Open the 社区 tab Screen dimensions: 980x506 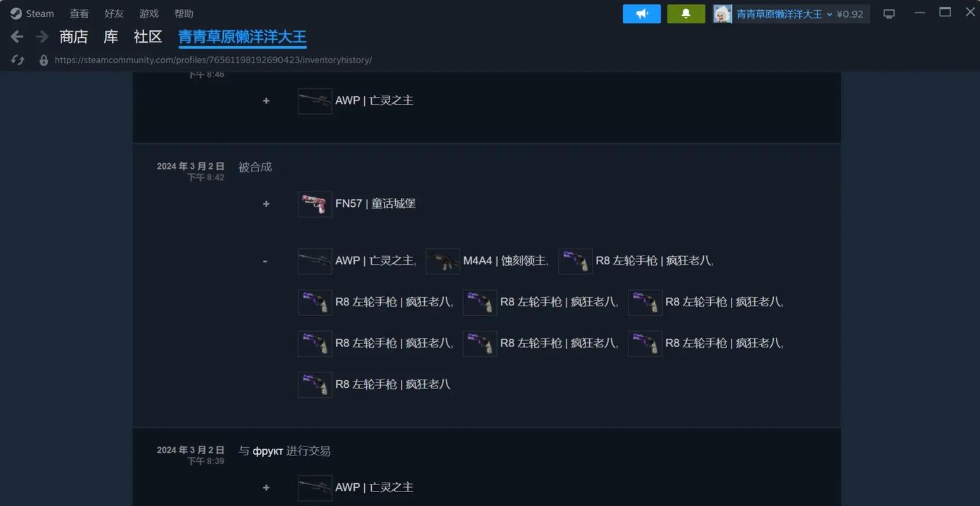click(x=148, y=37)
